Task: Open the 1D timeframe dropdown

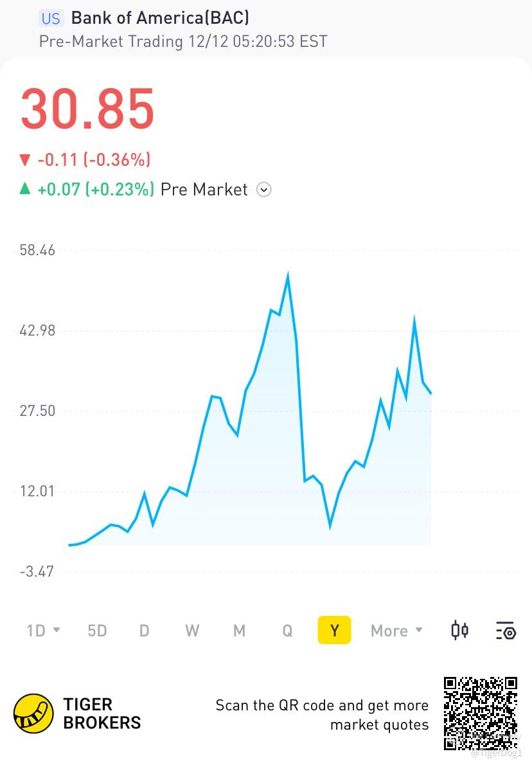Action: (44, 631)
